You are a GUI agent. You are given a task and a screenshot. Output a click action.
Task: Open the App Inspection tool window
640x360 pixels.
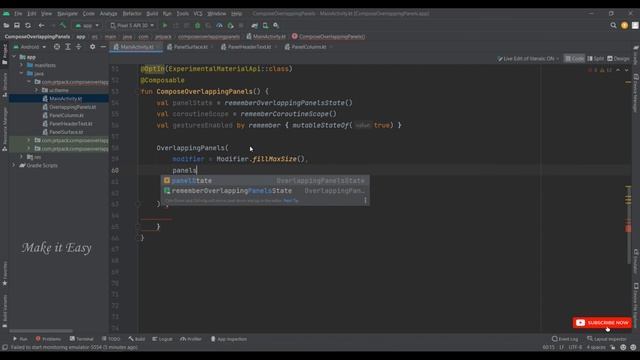[x=229, y=339]
